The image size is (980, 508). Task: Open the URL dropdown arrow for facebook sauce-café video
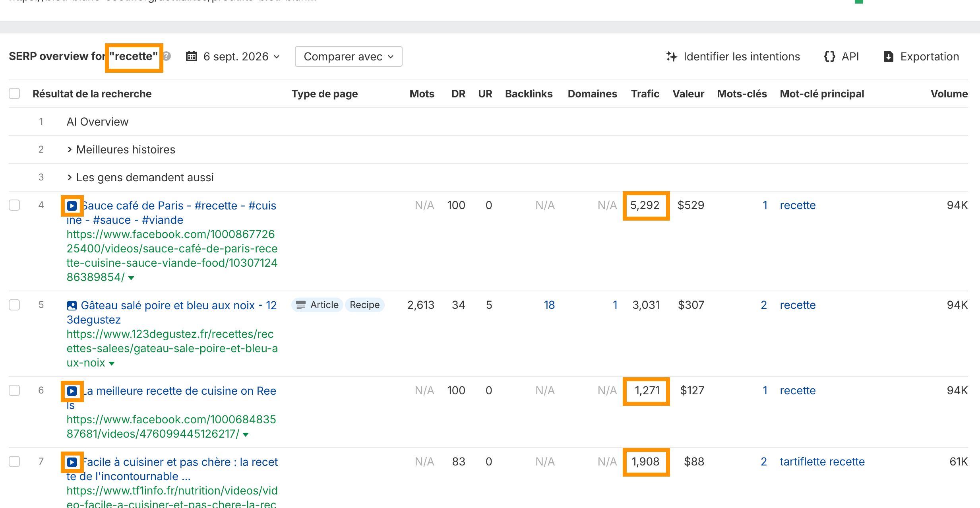131,278
